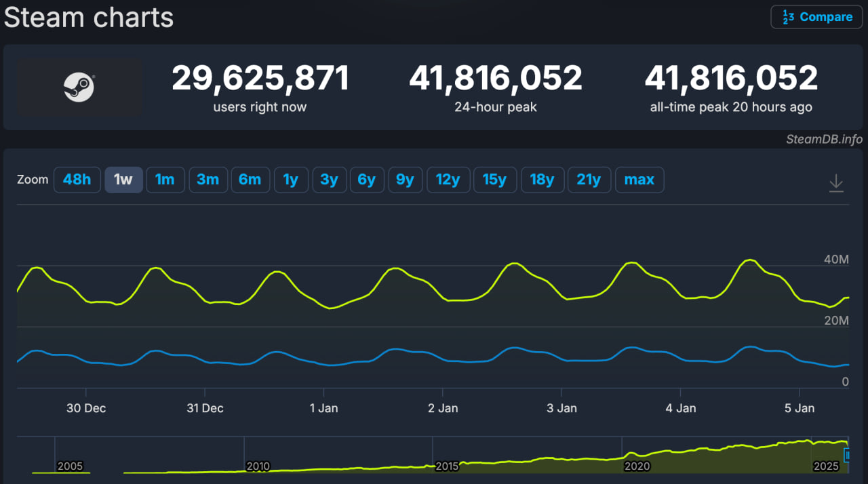Select 18y zoom range
Image resolution: width=868 pixels, height=484 pixels.
542,180
